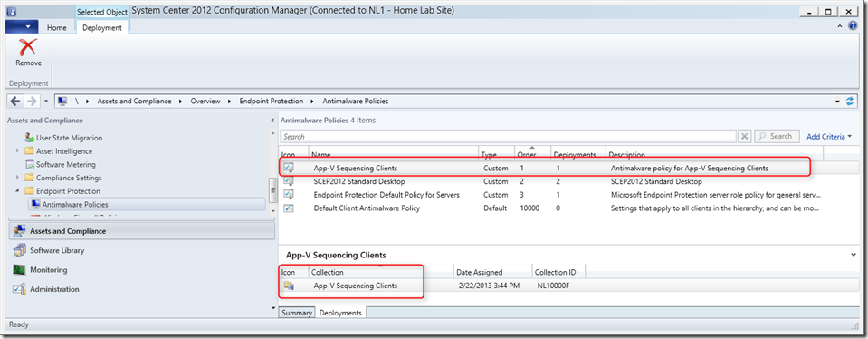The height and width of the screenshot is (339, 868).
Task: Open the Home ribbon tab
Action: pyautogui.click(x=56, y=28)
